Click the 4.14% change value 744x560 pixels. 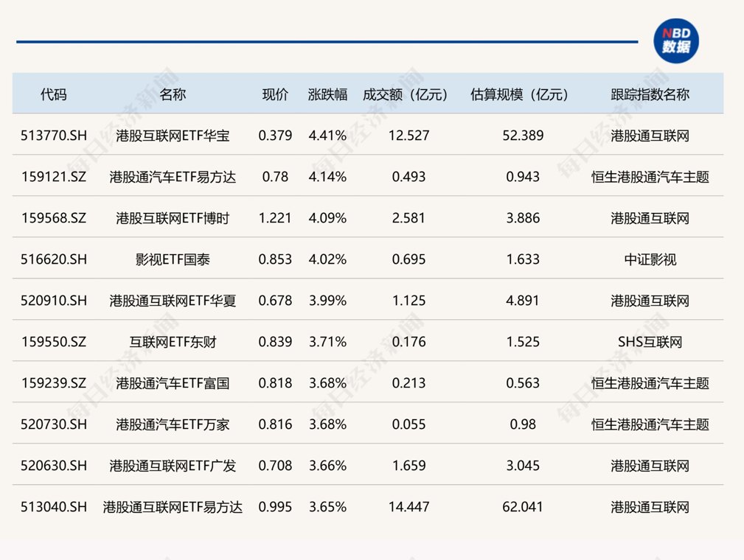pyautogui.click(x=327, y=177)
